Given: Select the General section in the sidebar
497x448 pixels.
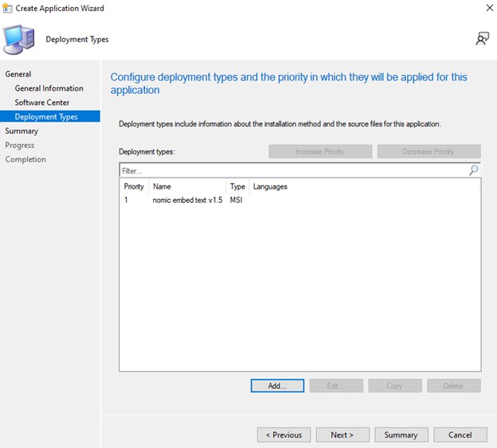Looking at the screenshot, I should point(18,74).
